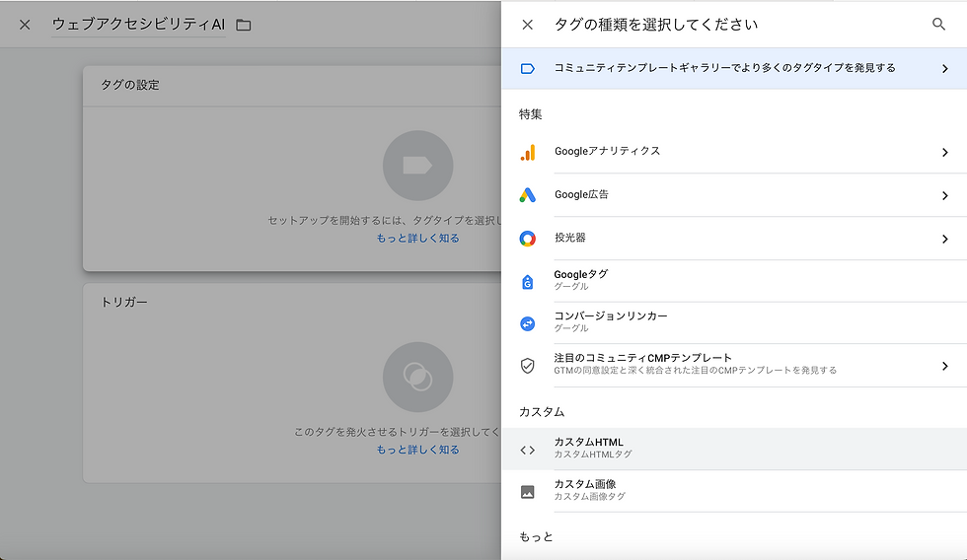This screenshot has height=560, width=967.
Task: Select the Googleアナリティクス label
Action: (x=607, y=151)
